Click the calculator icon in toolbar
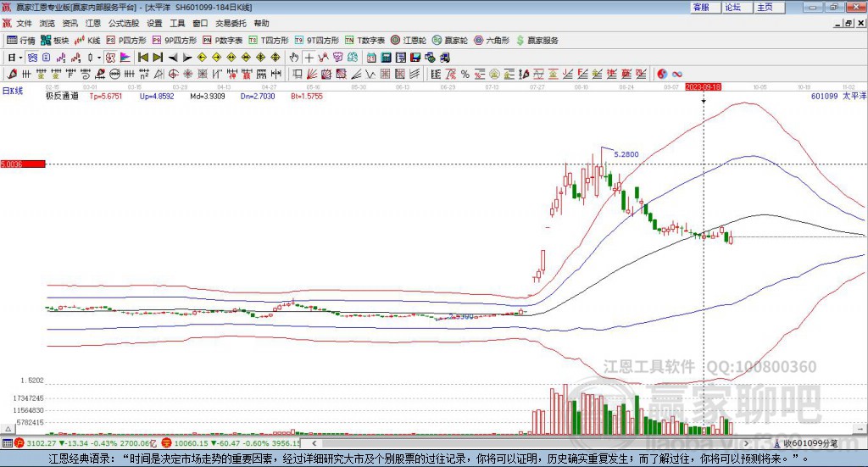Image resolution: width=868 pixels, height=467 pixels. (x=386, y=58)
